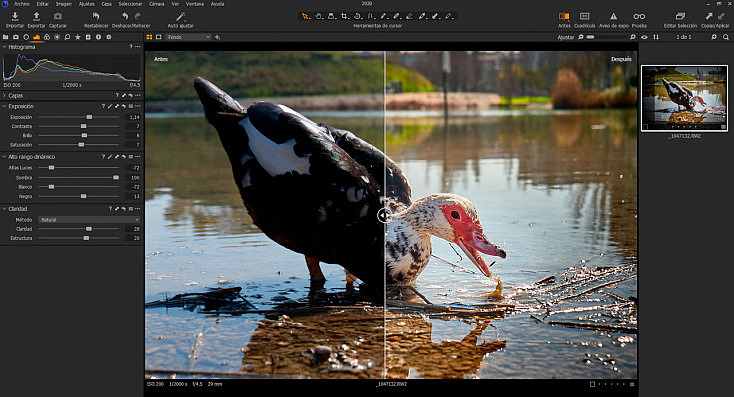Select the rotate cursor tool
This screenshot has width=734, height=397.
click(357, 16)
